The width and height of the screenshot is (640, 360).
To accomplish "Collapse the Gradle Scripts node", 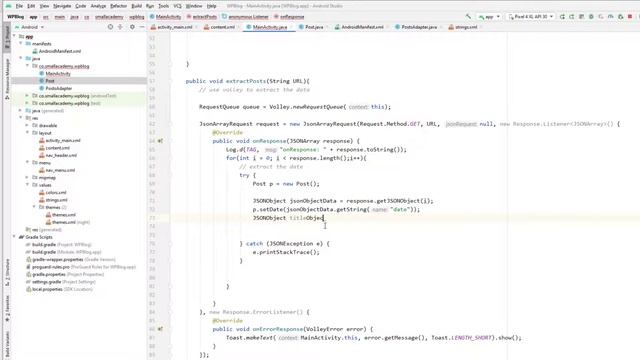I will [x=14, y=237].
